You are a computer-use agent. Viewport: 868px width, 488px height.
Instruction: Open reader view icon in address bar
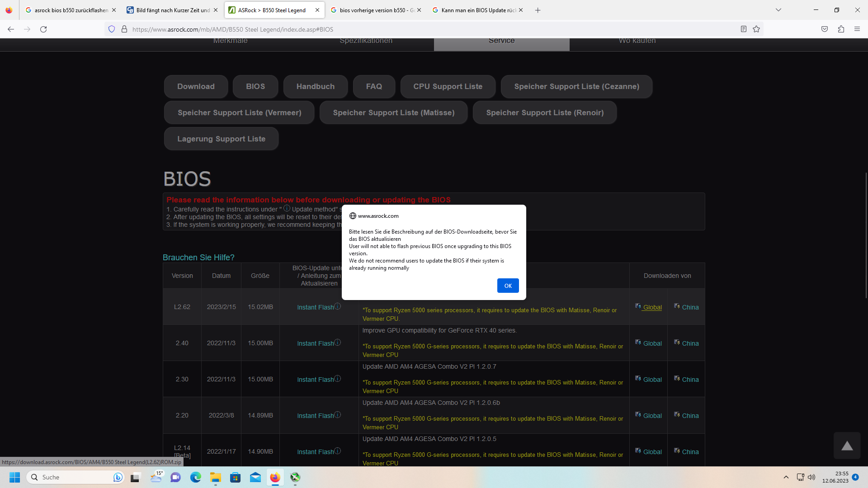743,29
